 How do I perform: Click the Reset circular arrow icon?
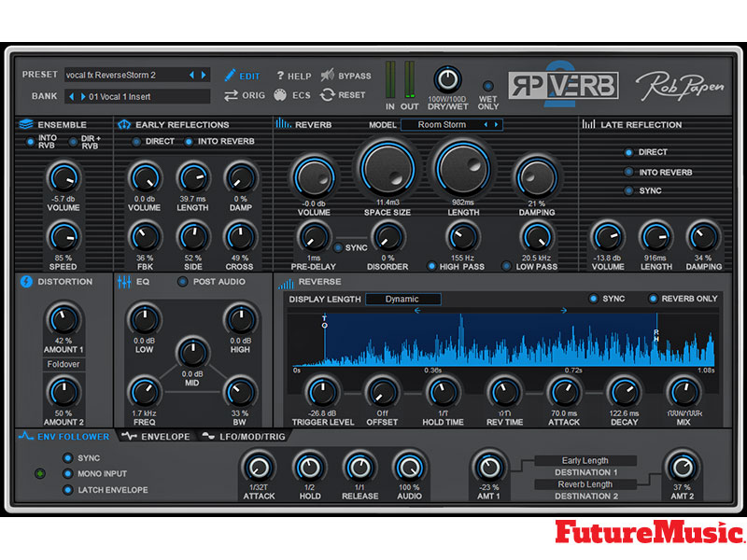pyautogui.click(x=328, y=95)
